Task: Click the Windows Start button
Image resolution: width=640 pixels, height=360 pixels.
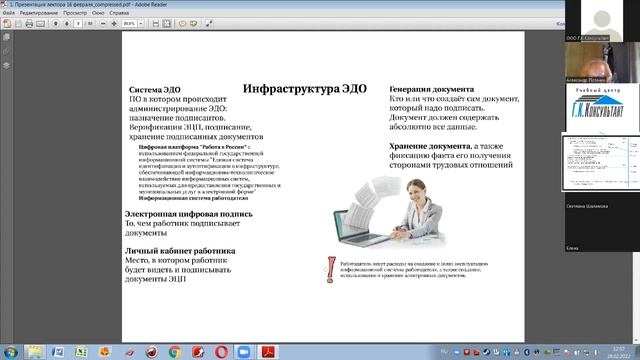Action: (10, 352)
